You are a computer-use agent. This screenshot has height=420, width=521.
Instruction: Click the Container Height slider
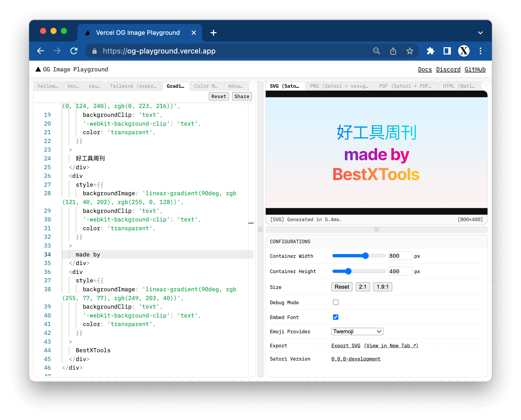(x=359, y=271)
